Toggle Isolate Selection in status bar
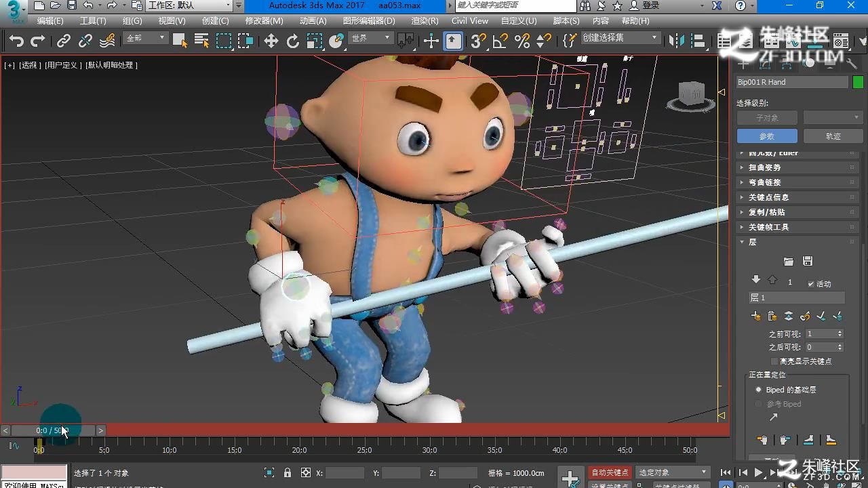Viewport: 868px width, 488px height. tap(269, 472)
